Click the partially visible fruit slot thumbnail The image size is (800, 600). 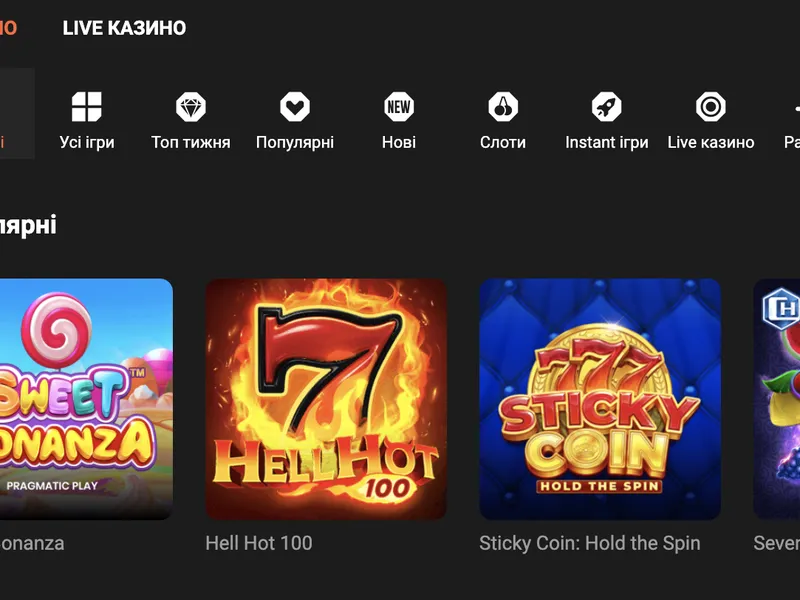point(777,399)
